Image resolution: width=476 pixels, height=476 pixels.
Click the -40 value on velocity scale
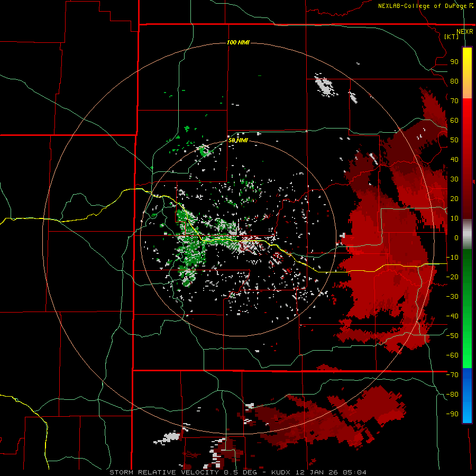tap(452, 316)
